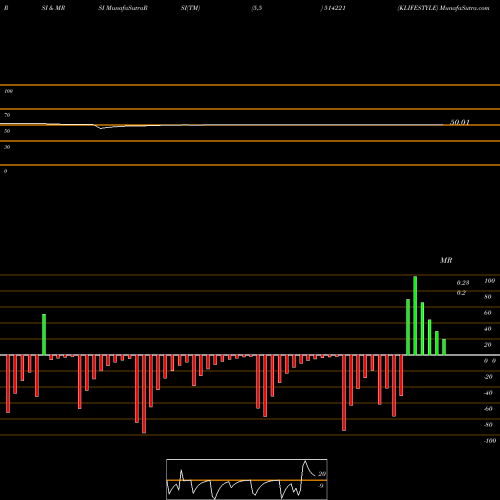Click the RSI pane 50 level label
The width and height of the screenshot is (500, 500).
click(7, 131)
